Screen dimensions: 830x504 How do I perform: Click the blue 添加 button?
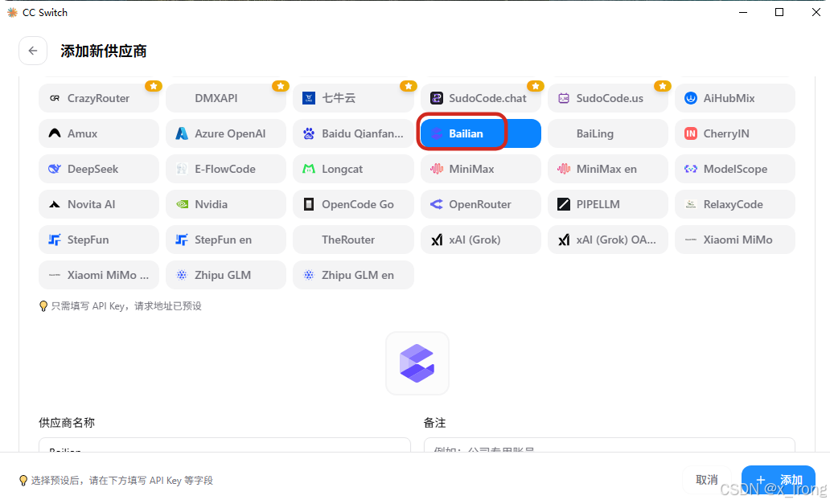pyautogui.click(x=779, y=480)
